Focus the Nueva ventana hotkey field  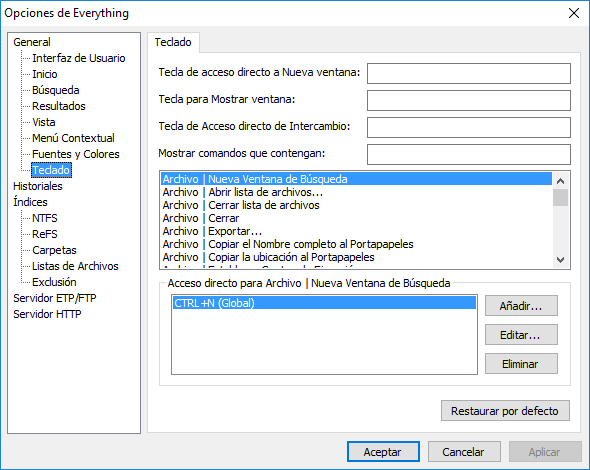(469, 73)
